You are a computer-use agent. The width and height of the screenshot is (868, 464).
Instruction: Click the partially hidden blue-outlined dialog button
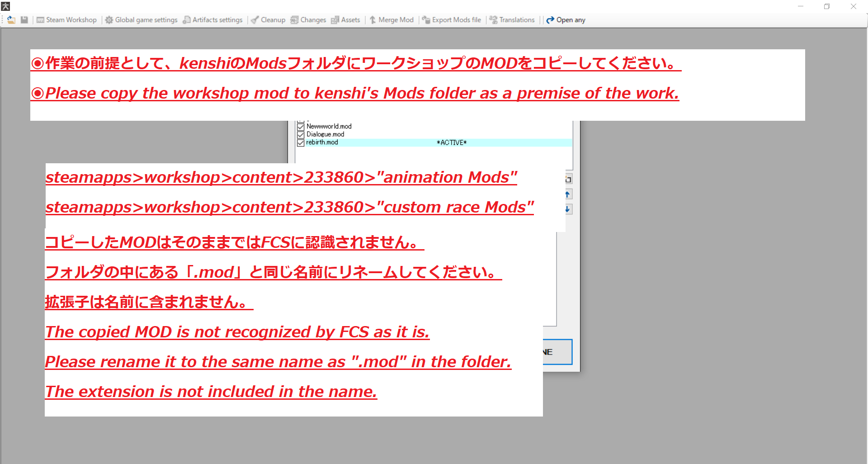pyautogui.click(x=557, y=352)
